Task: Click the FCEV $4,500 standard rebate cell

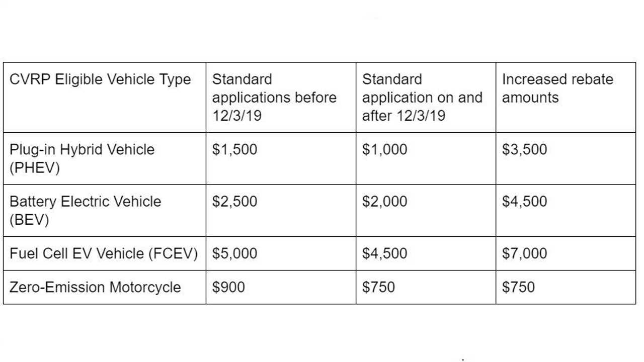Action: (385, 253)
